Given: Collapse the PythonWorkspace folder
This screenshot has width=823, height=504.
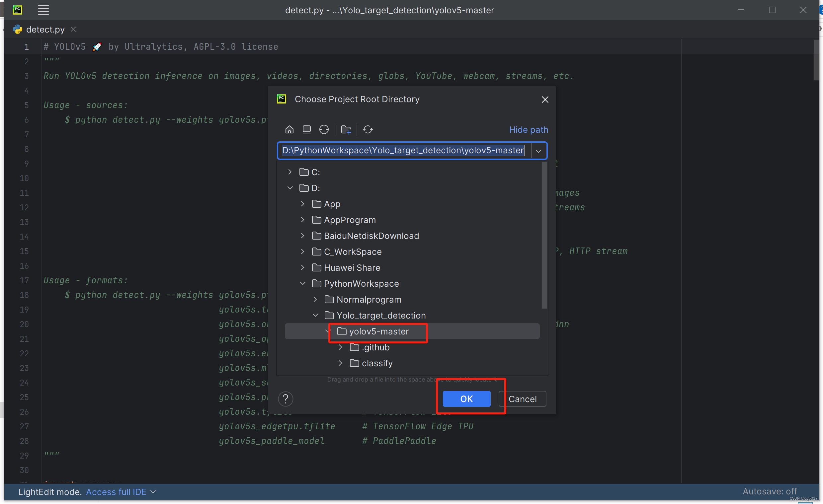Looking at the screenshot, I should [303, 284].
